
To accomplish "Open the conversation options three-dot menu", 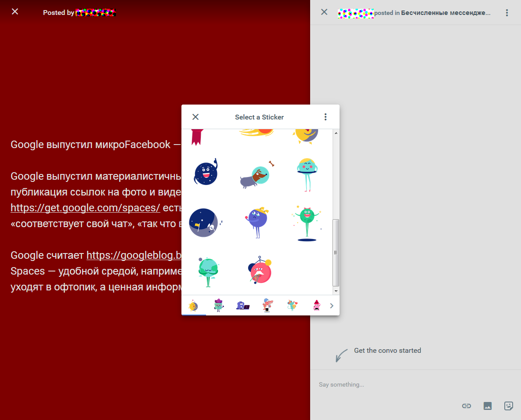I will (x=507, y=13).
